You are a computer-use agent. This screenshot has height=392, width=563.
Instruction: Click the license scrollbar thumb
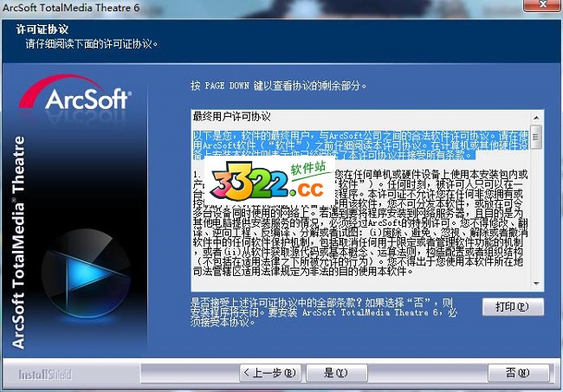[537, 136]
